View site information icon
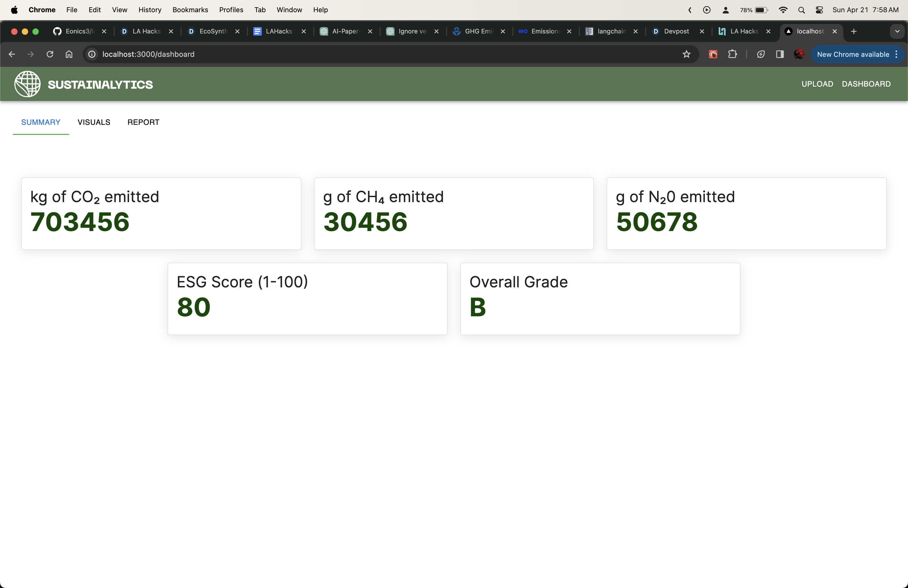This screenshot has height=588, width=908. pos(92,54)
